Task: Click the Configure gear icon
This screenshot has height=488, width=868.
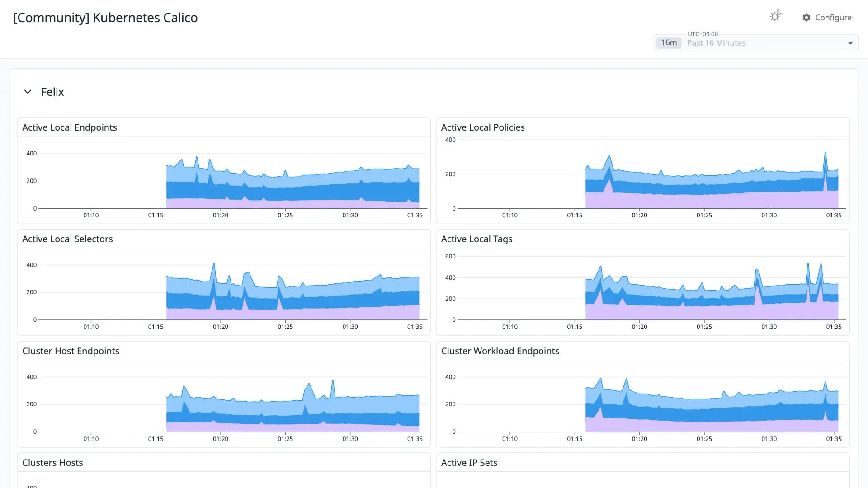Action: click(807, 17)
